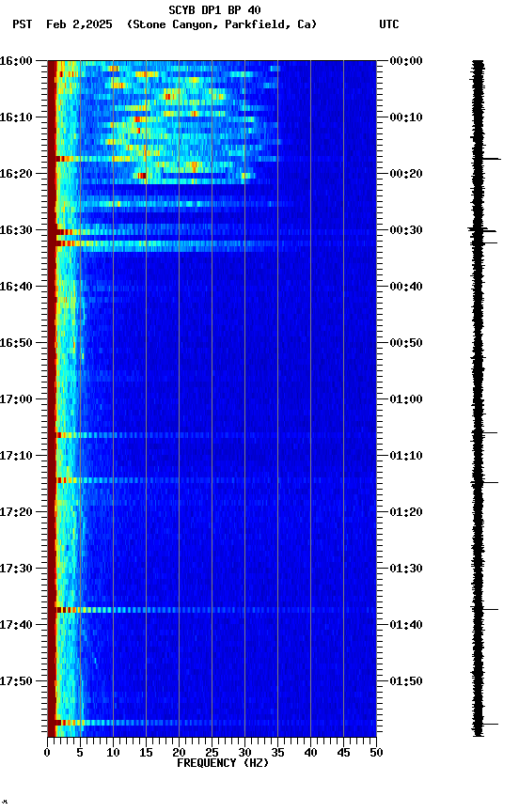This screenshot has width=519, height=812.
Task: Click the PST time label "16:30"
Action: click(x=16, y=230)
